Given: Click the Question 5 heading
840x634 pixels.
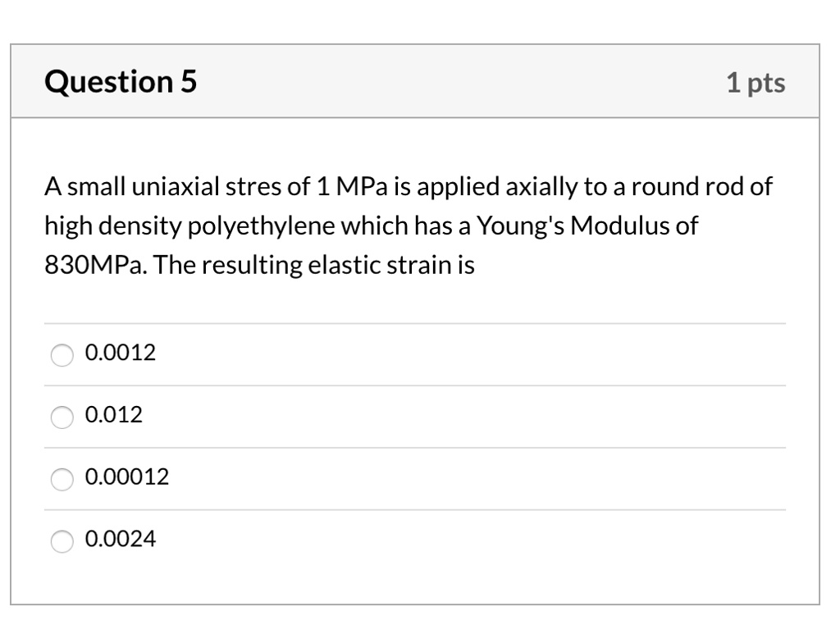Looking at the screenshot, I should [121, 82].
